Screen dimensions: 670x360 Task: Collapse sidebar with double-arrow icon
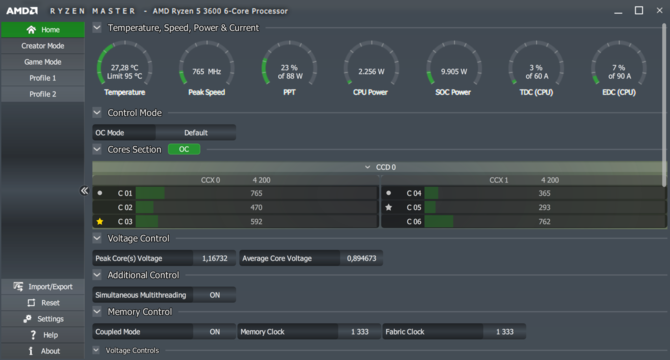pos(84,190)
